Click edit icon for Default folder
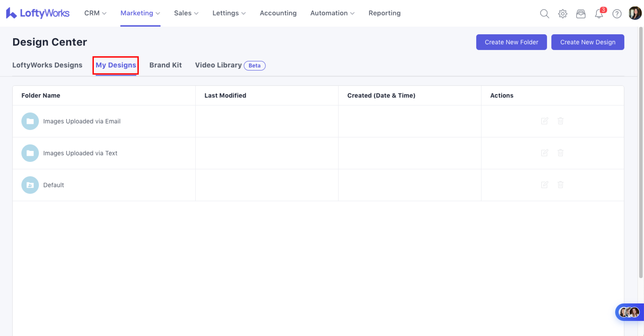Screen dimensions: 644x336 545,185
